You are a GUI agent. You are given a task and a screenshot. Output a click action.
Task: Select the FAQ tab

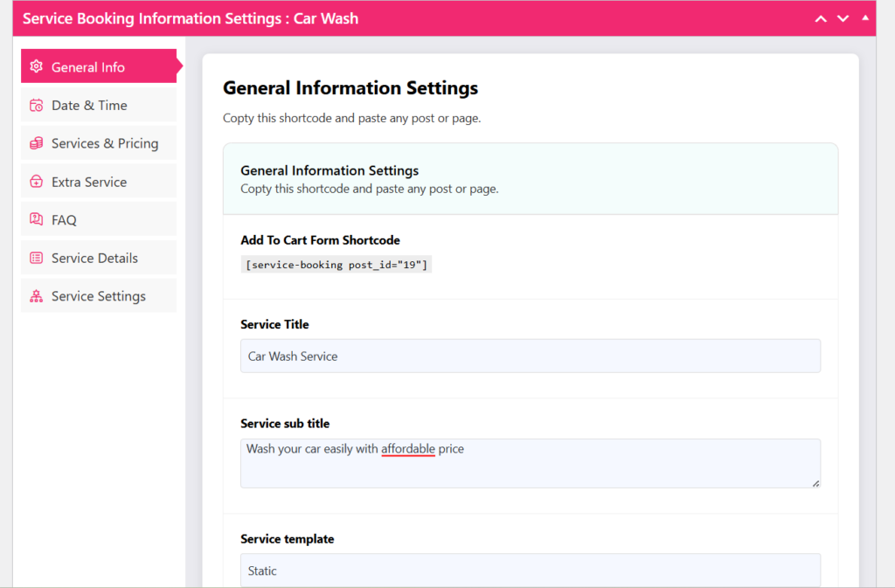pyautogui.click(x=99, y=219)
